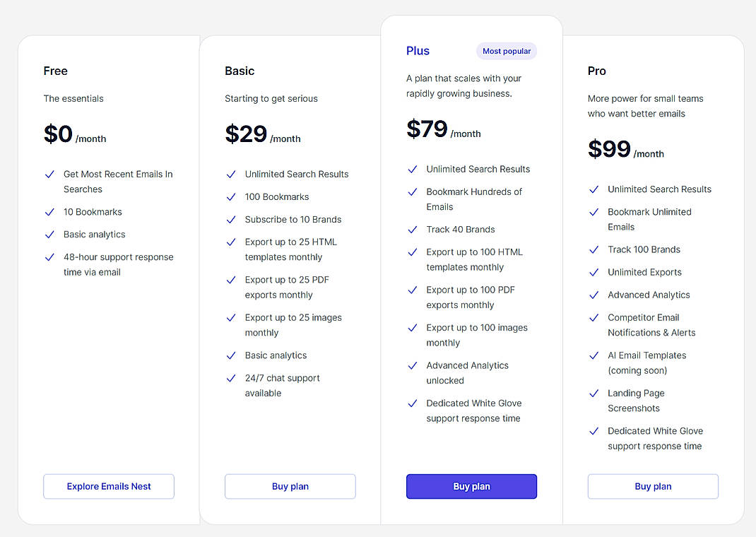Click the checkmark beside AI Email Templates
Screen dimensions: 756x537
[x=594, y=355]
